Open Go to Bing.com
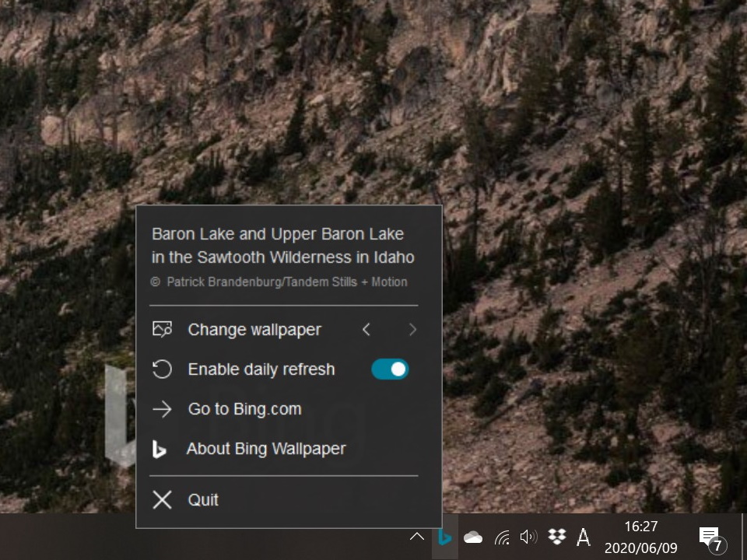 pyautogui.click(x=244, y=408)
